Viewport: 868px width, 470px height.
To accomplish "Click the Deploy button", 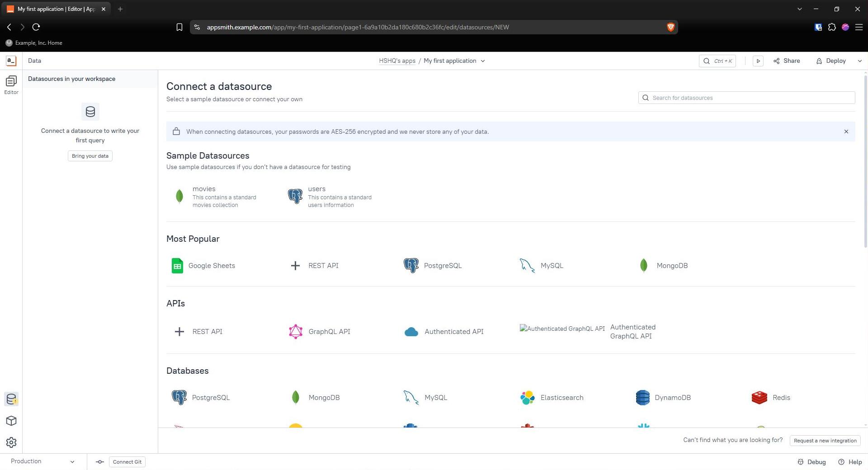I will click(x=831, y=61).
